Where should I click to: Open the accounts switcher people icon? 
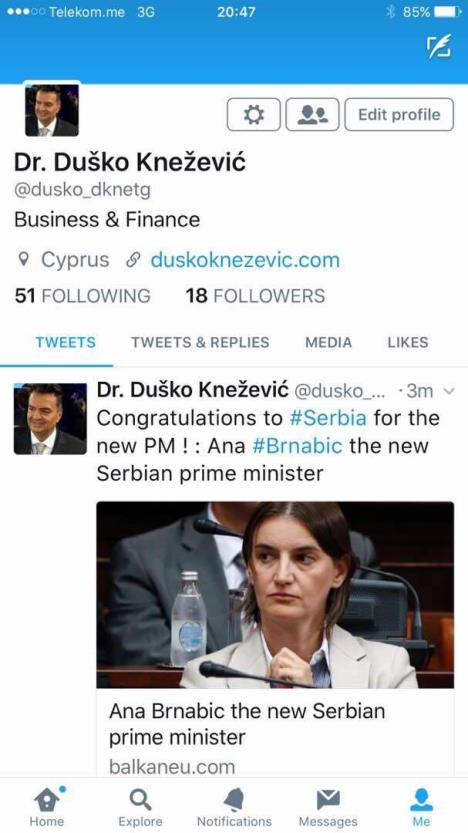(312, 114)
